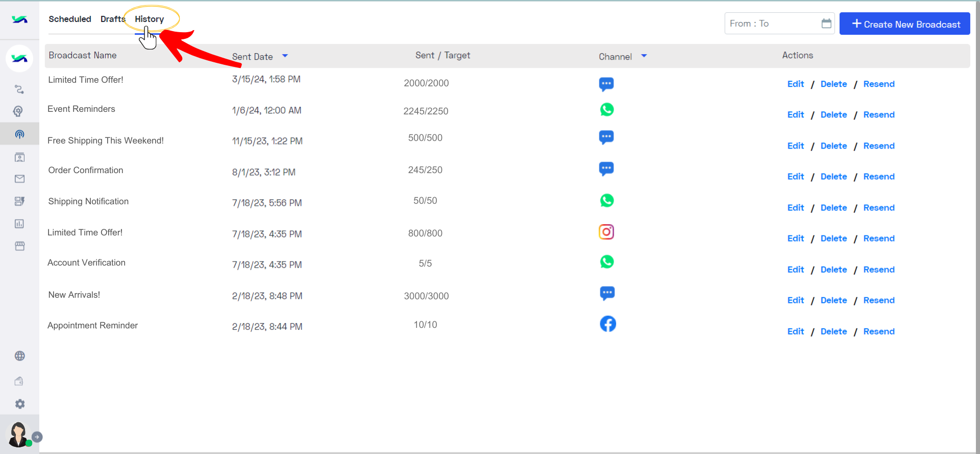The height and width of the screenshot is (454, 980).
Task: Resend the Free Shipping This Weekend broadcast
Action: click(x=879, y=146)
